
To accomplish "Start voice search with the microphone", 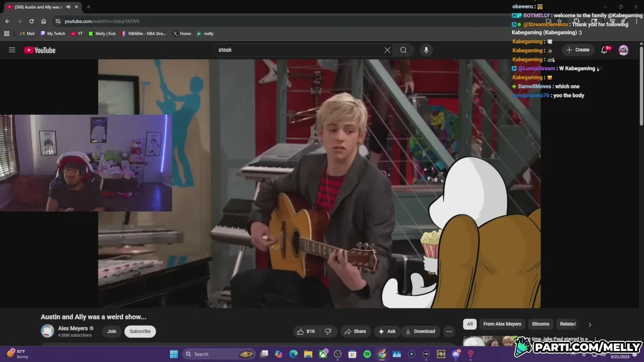I will click(426, 50).
